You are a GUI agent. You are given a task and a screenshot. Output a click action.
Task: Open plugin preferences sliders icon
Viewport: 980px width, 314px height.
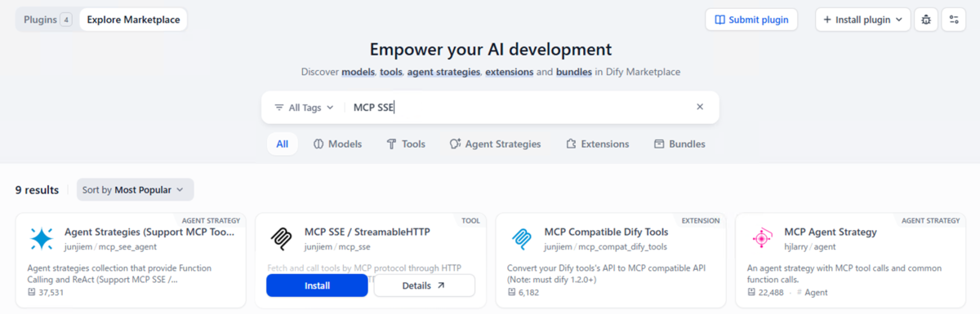click(x=953, y=20)
